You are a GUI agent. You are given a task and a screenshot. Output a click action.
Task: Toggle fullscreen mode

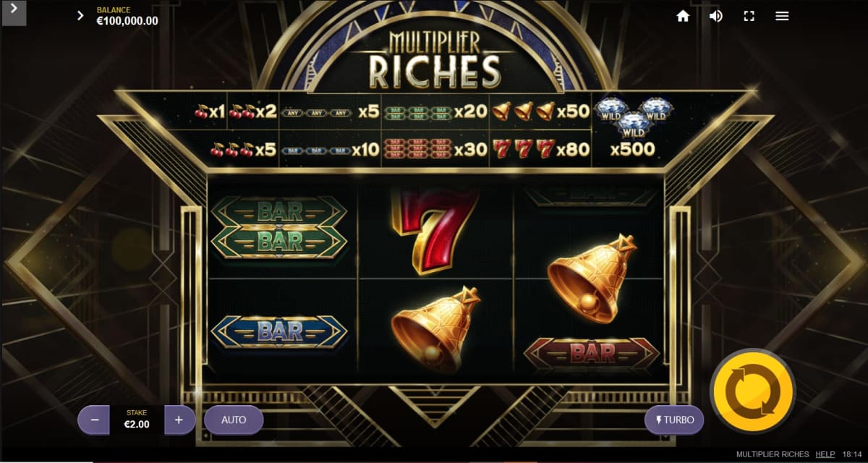point(749,16)
